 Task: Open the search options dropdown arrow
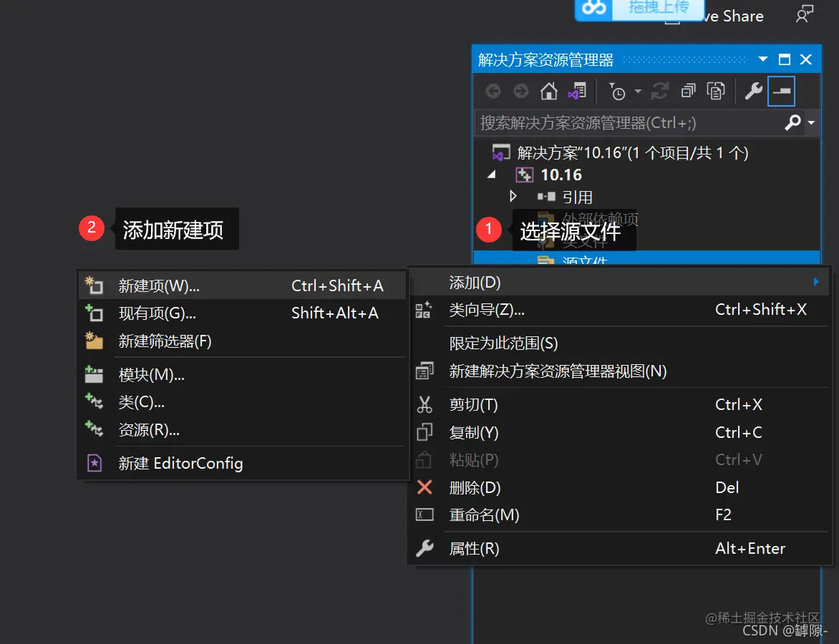[x=811, y=122]
